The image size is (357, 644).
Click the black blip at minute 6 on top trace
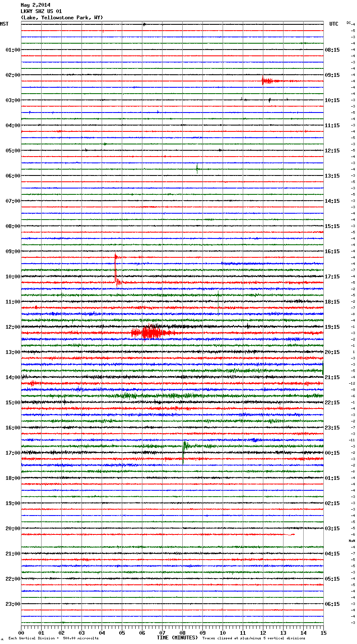[144, 24]
